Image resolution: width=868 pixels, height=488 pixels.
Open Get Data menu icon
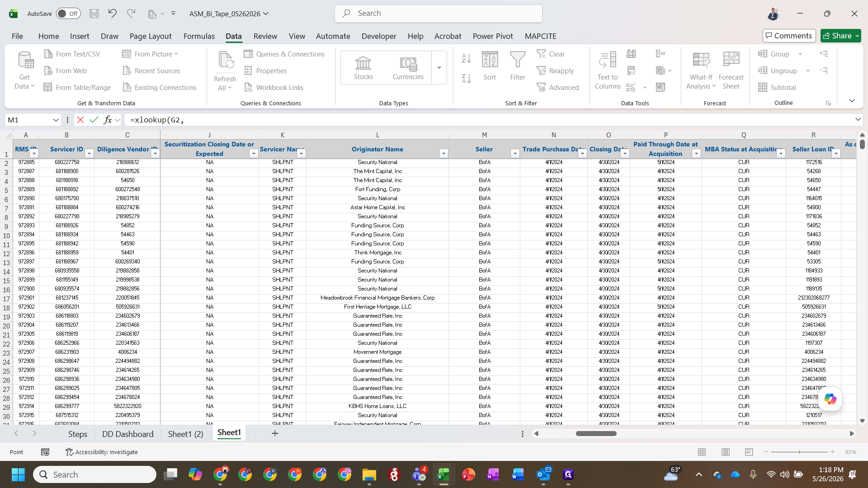[x=24, y=70]
